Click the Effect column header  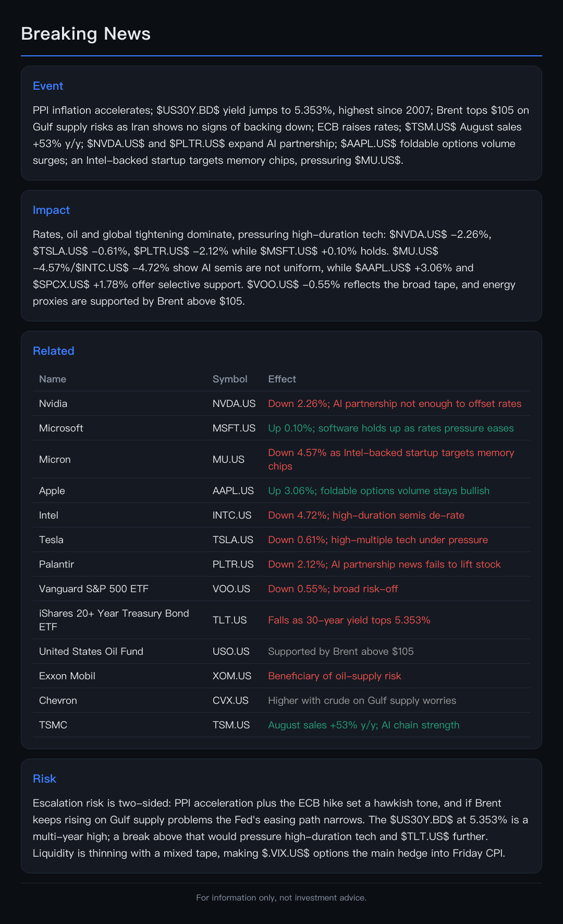tap(282, 379)
